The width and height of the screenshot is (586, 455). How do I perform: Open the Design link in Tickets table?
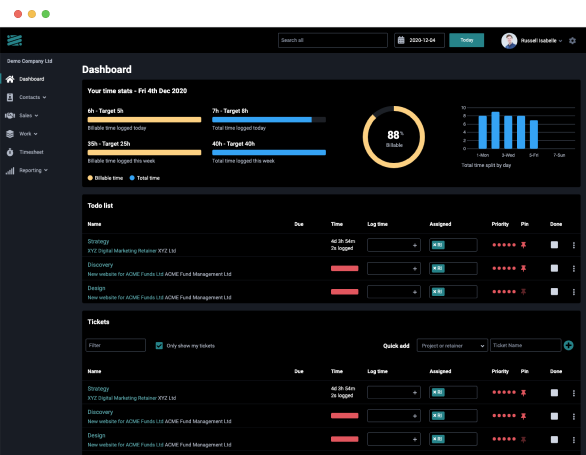click(x=96, y=436)
